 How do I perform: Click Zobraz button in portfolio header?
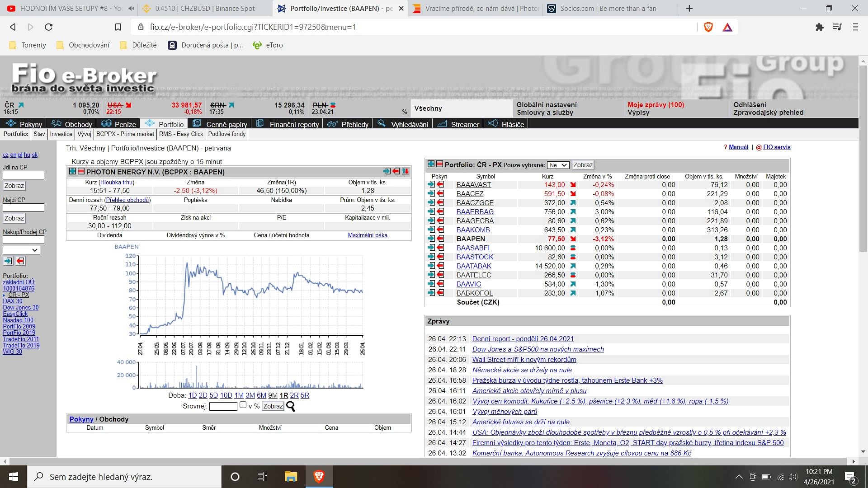[x=583, y=165]
